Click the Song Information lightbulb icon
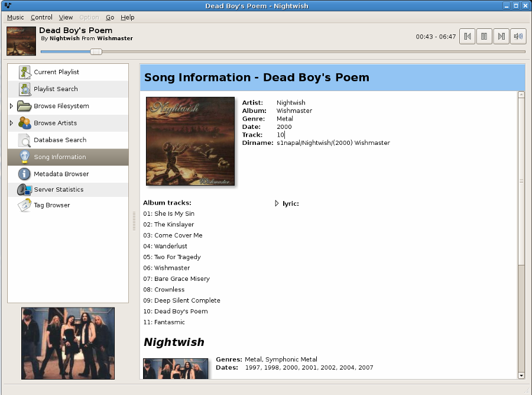Screen dimensions: 532x395 point(24,157)
